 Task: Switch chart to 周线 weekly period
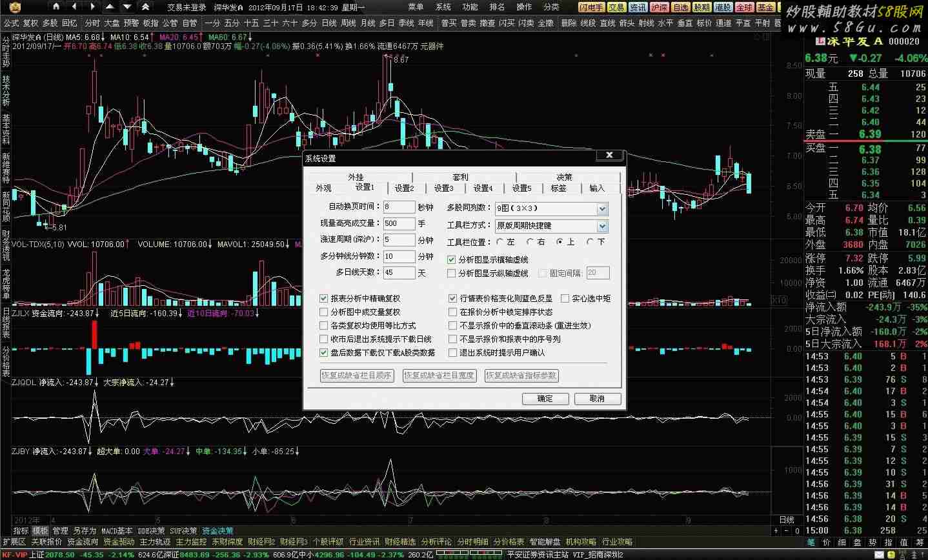click(348, 23)
